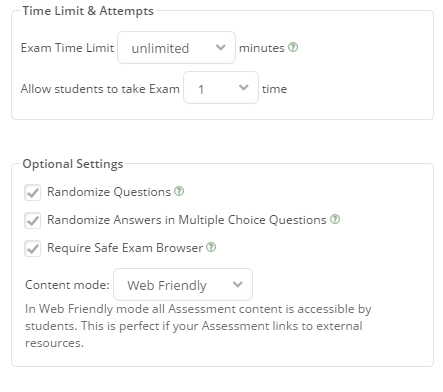Open the Exam Time Limit unlimited dropdown
The width and height of the screenshot is (443, 392).
tap(176, 48)
